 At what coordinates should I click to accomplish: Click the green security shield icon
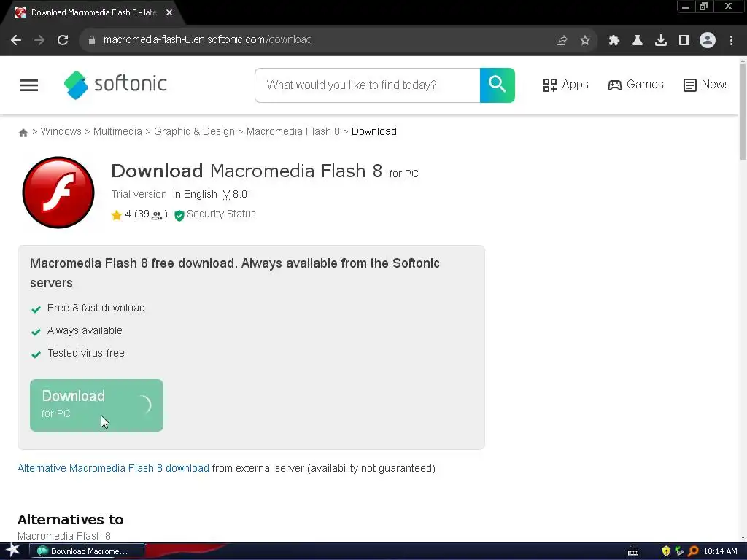point(179,215)
